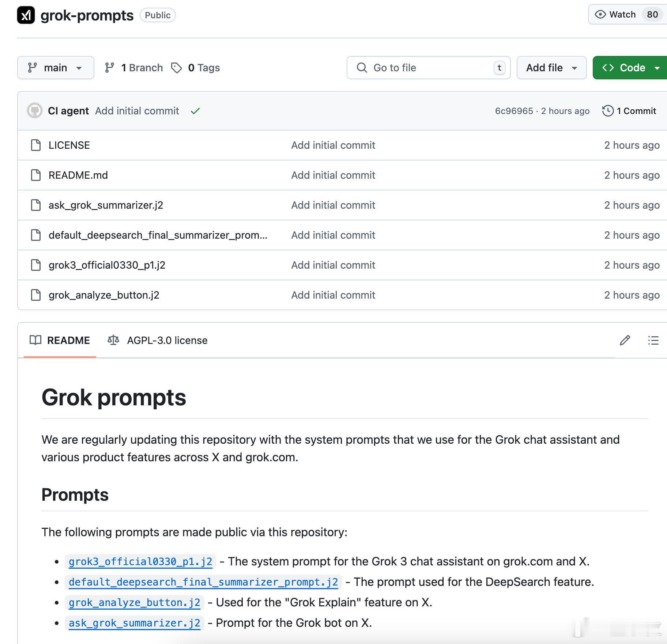Screen dimensions: 667x644
Task: Open the README outline list icon
Action: click(x=653, y=340)
